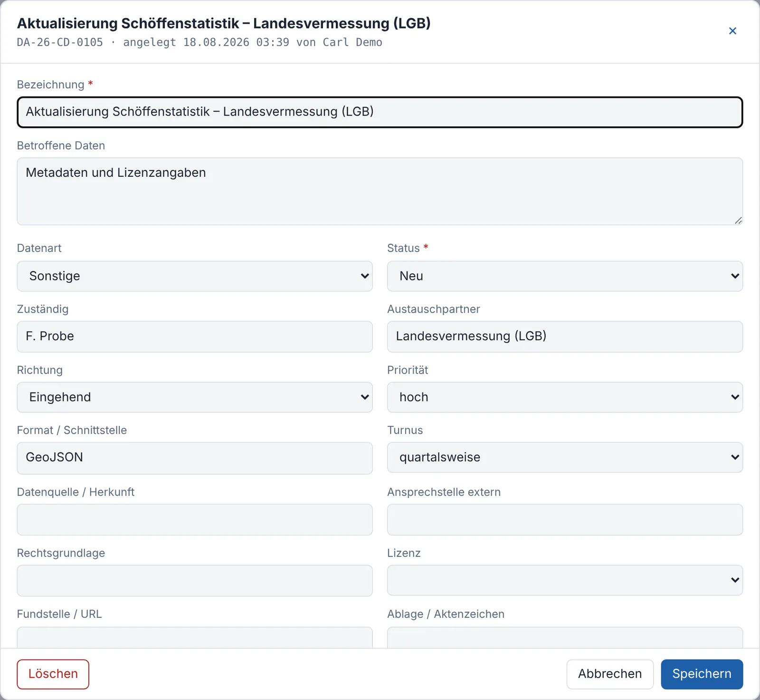Click into the Betroffene Daten textarea

pyautogui.click(x=380, y=192)
